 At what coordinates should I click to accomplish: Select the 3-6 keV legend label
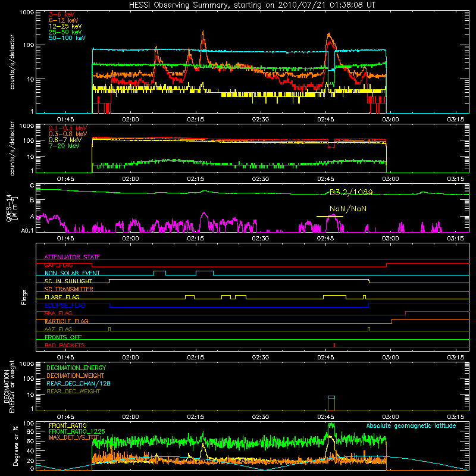61,14
